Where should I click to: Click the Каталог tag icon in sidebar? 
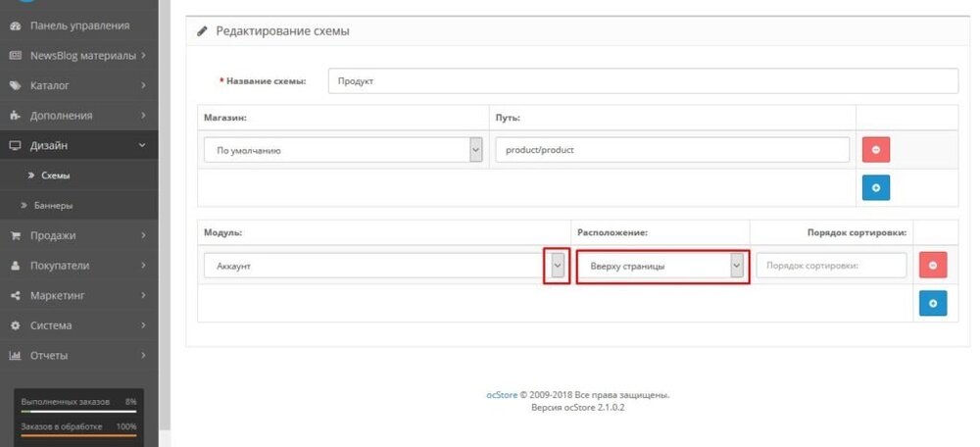click(x=16, y=85)
